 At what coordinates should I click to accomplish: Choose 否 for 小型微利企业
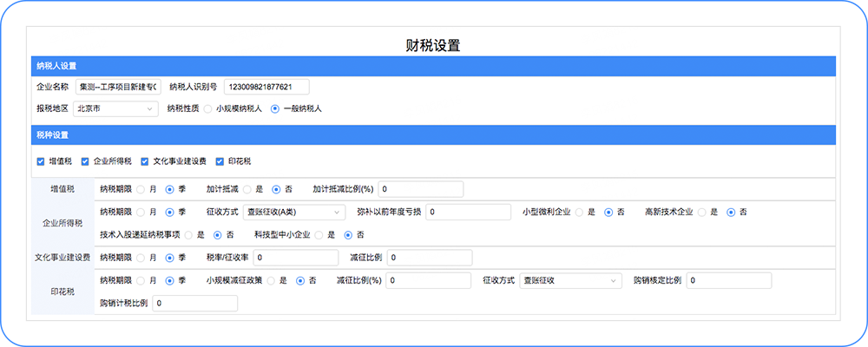tap(608, 212)
